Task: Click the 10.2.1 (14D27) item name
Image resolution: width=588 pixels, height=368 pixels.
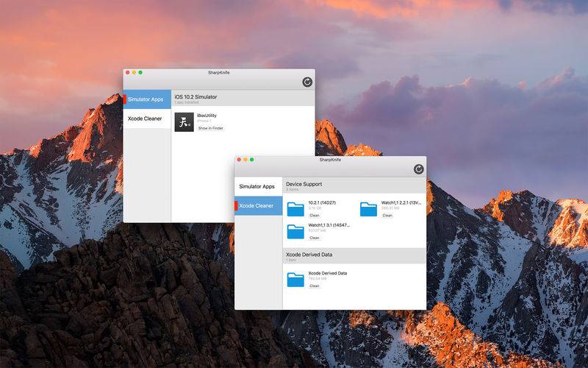Action: 322,202
